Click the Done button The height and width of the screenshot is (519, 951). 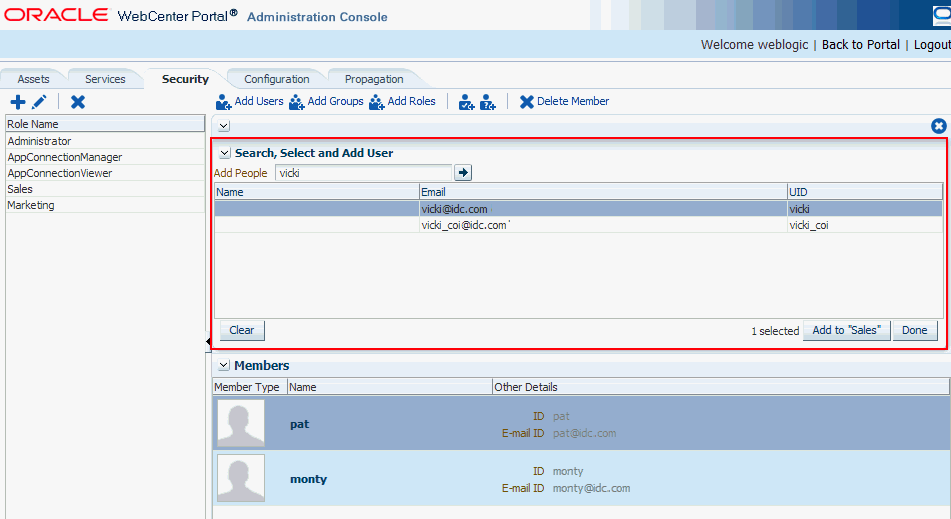tap(915, 330)
